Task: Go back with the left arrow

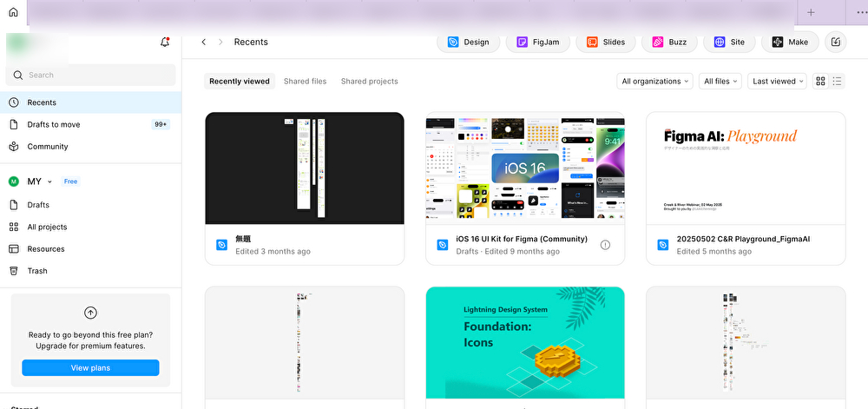Action: tap(204, 42)
